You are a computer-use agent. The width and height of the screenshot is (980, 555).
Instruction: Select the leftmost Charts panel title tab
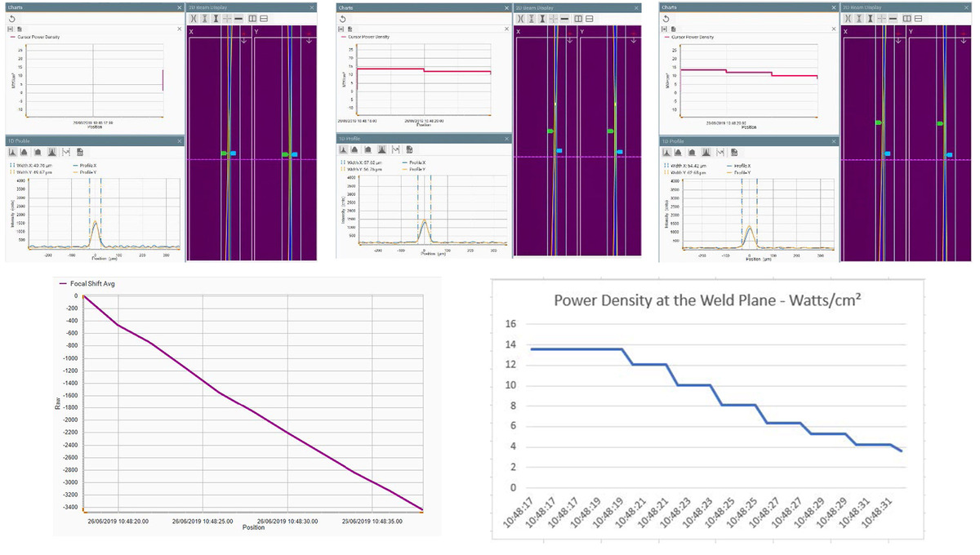pyautogui.click(x=15, y=7)
